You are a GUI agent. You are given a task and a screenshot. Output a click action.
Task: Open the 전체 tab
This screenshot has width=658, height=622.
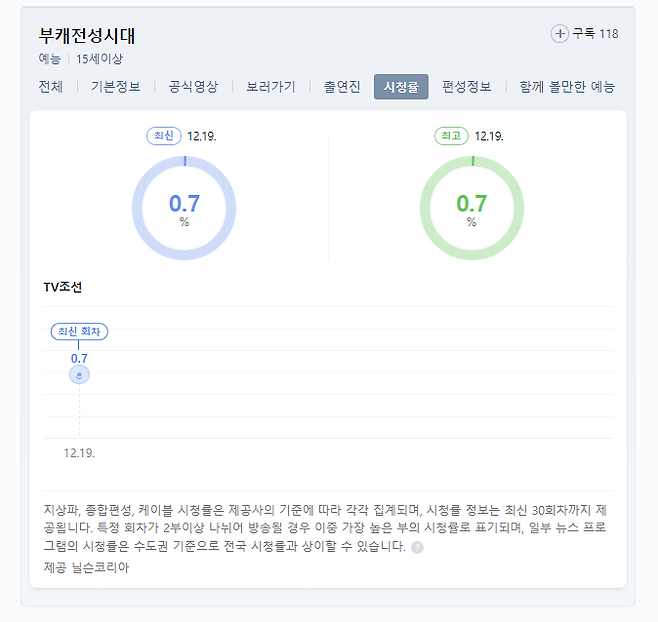[x=51, y=87]
